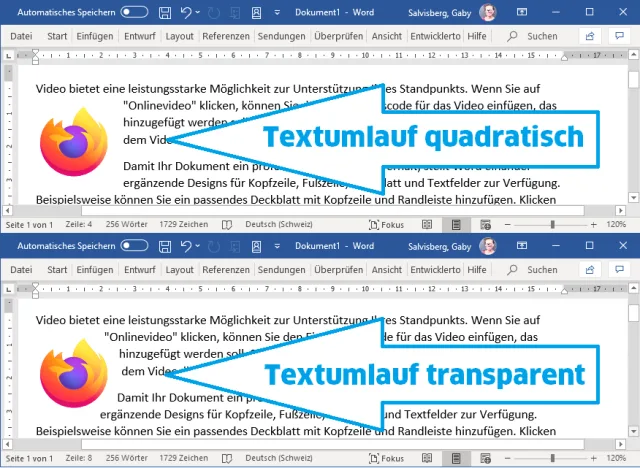
Task: Click Share icon in top window
Action: click(x=590, y=36)
